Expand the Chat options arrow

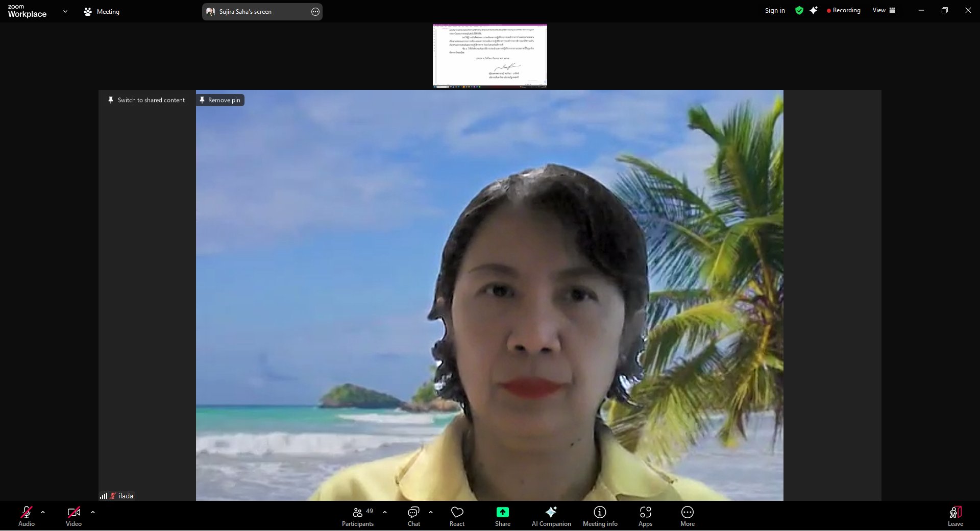(x=431, y=512)
